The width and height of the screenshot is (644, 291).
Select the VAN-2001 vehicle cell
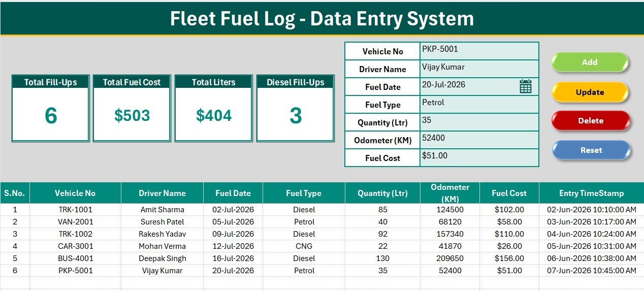pos(75,221)
